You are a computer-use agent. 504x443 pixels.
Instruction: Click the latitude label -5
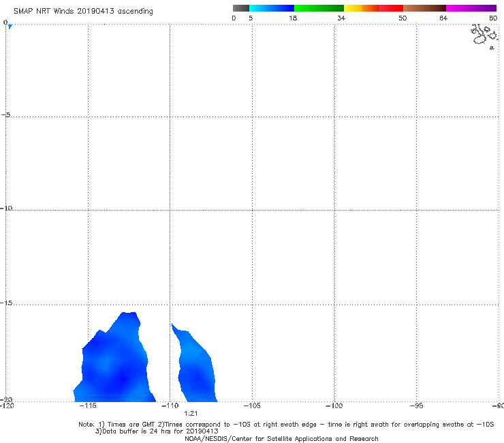tap(6, 114)
